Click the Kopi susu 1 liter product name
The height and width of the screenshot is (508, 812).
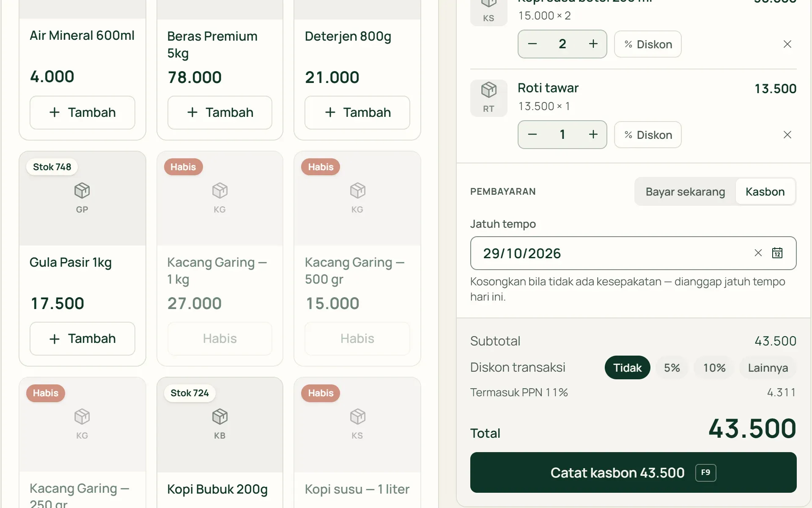(x=357, y=489)
